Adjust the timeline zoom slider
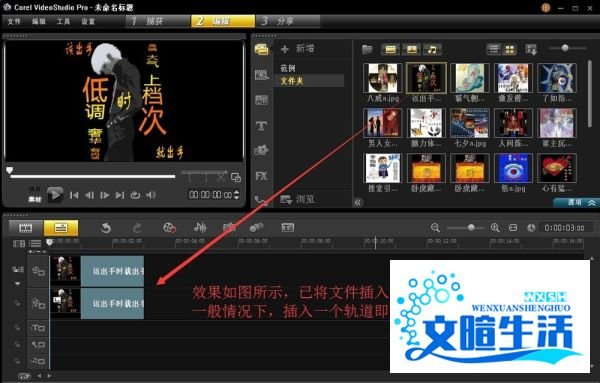Screen dimensions: 600x383 click(x=466, y=228)
